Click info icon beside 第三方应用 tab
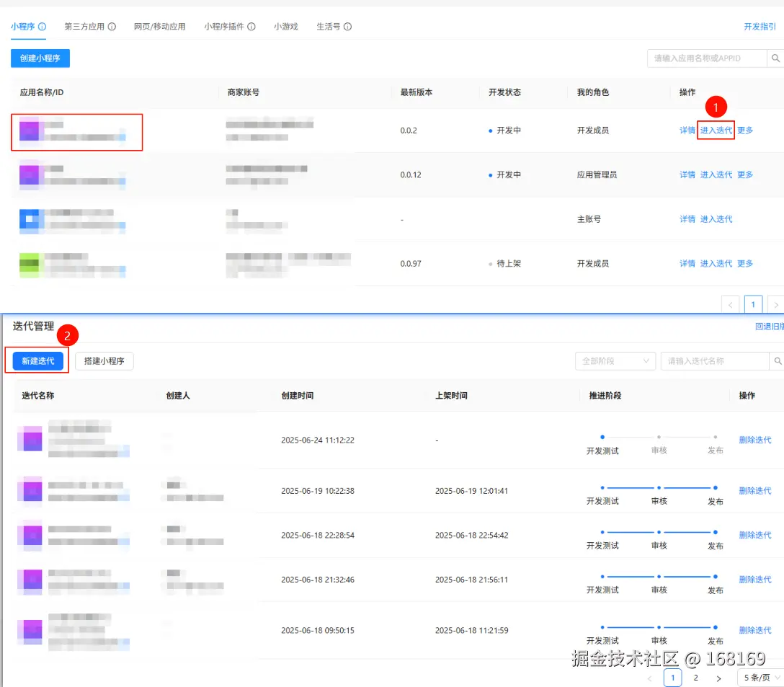The width and height of the screenshot is (784, 687). point(112,27)
